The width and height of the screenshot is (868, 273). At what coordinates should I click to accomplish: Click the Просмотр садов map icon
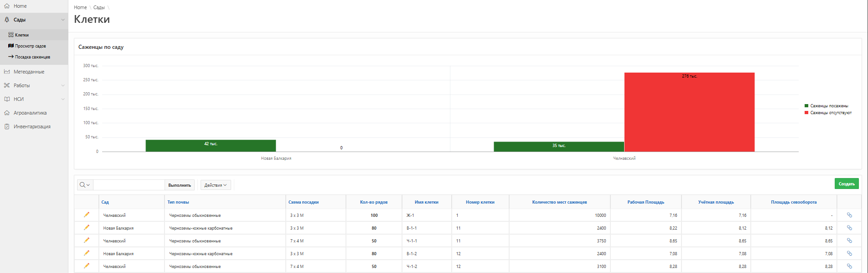(11, 46)
